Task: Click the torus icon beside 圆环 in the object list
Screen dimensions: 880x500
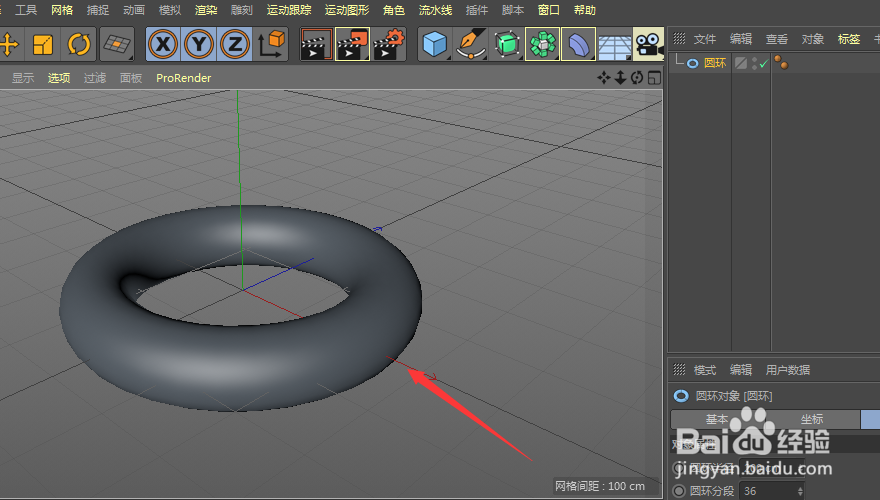Action: (x=693, y=63)
